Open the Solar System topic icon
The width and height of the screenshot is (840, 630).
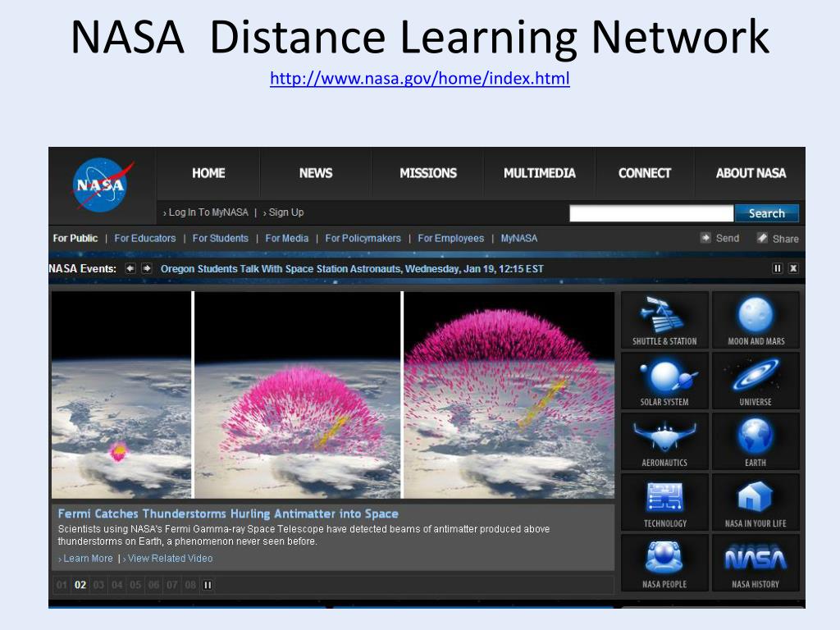(x=664, y=381)
